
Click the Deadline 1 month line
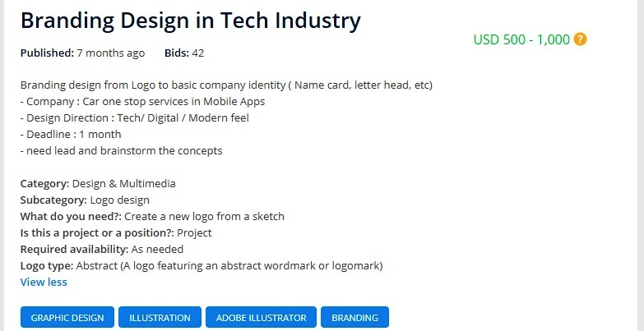pos(71,134)
